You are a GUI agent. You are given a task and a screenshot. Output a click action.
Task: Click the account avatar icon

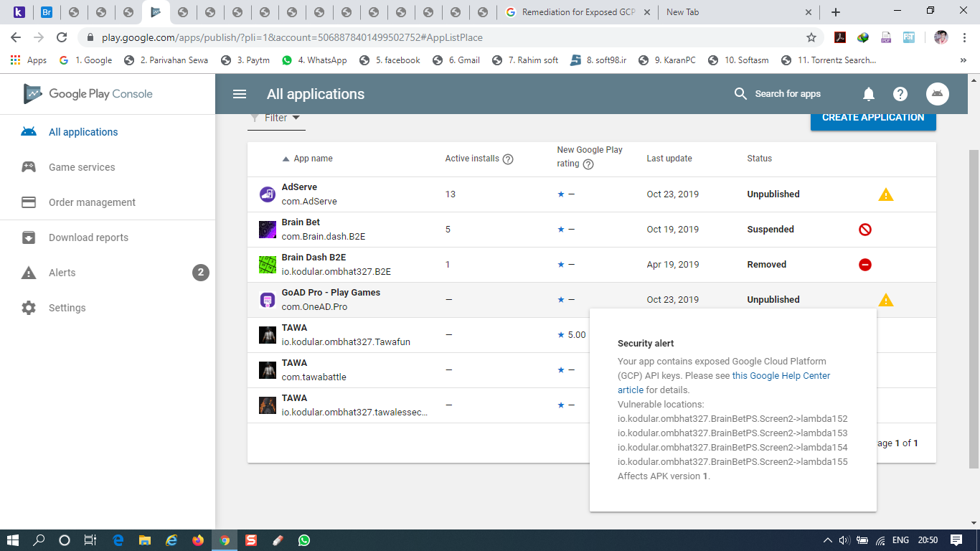[x=937, y=94]
